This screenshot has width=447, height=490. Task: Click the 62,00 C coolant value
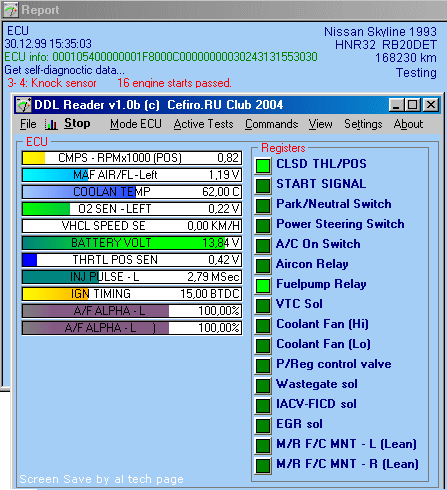click(221, 192)
